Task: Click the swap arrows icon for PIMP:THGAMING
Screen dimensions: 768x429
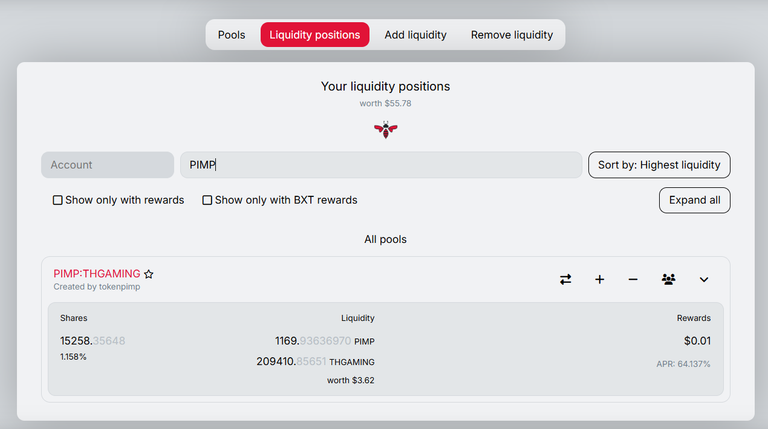Action: 565,279
